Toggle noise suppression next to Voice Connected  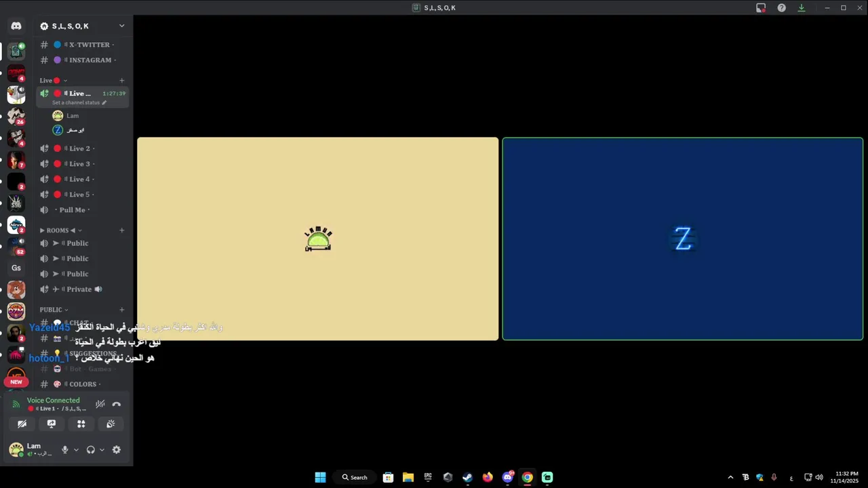coord(100,404)
